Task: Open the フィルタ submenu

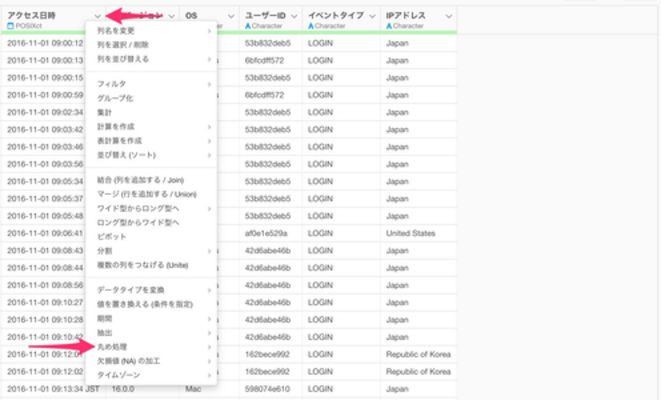Action: pos(112,85)
